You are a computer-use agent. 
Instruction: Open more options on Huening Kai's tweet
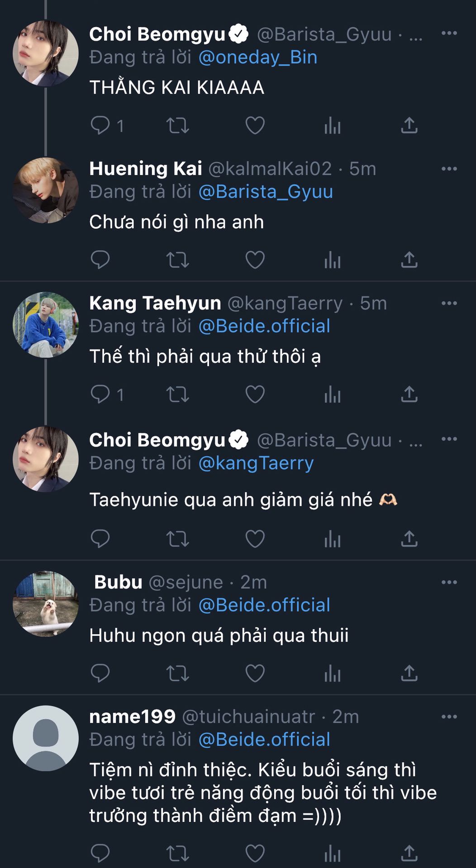coord(449,169)
